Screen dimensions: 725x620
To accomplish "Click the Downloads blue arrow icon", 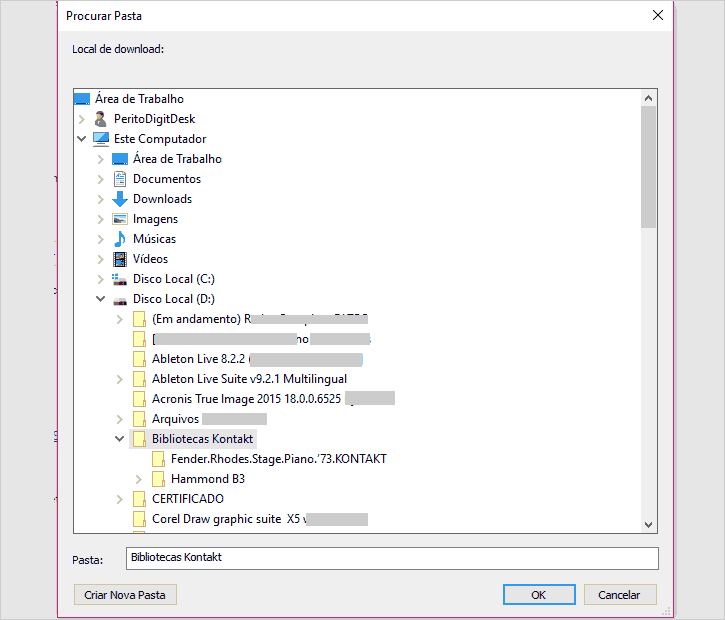I will pos(120,199).
